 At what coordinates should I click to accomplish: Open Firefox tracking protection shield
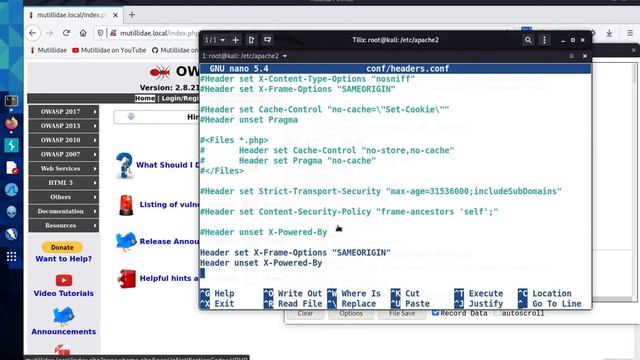click(x=100, y=33)
